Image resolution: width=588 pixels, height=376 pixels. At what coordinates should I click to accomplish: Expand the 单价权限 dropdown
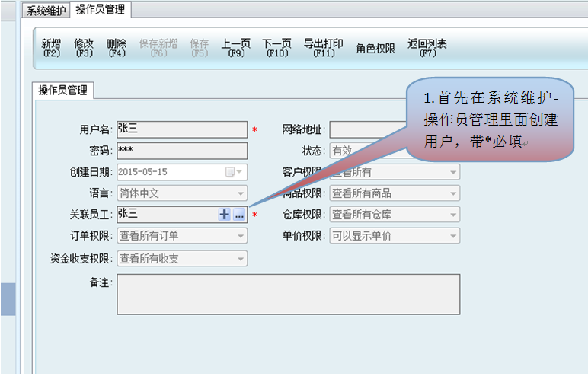(x=453, y=236)
